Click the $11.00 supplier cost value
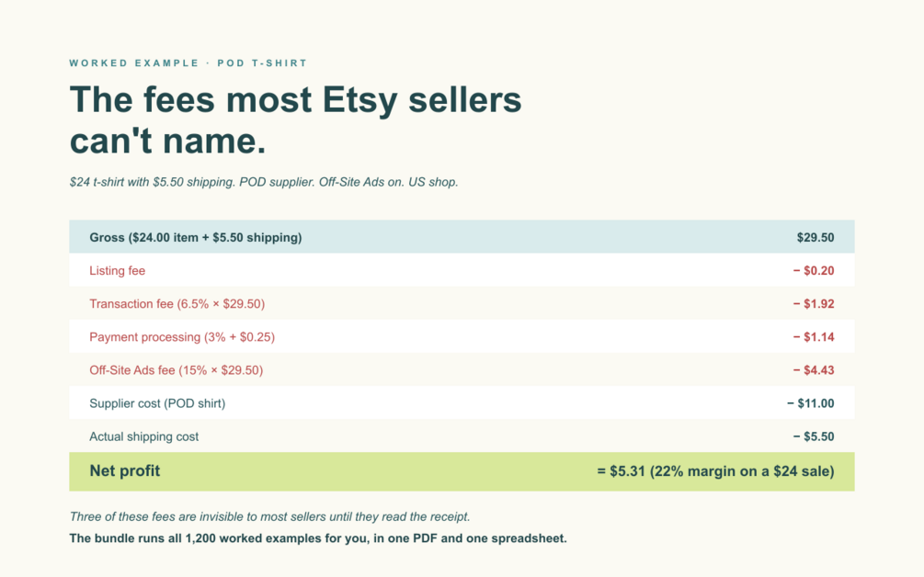Viewport: 924px width, 577px height. pos(810,403)
